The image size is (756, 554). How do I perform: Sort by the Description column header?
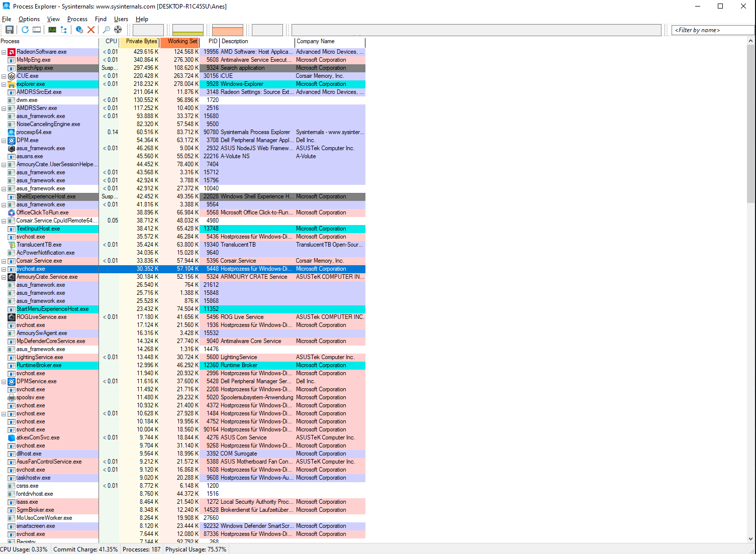257,42
